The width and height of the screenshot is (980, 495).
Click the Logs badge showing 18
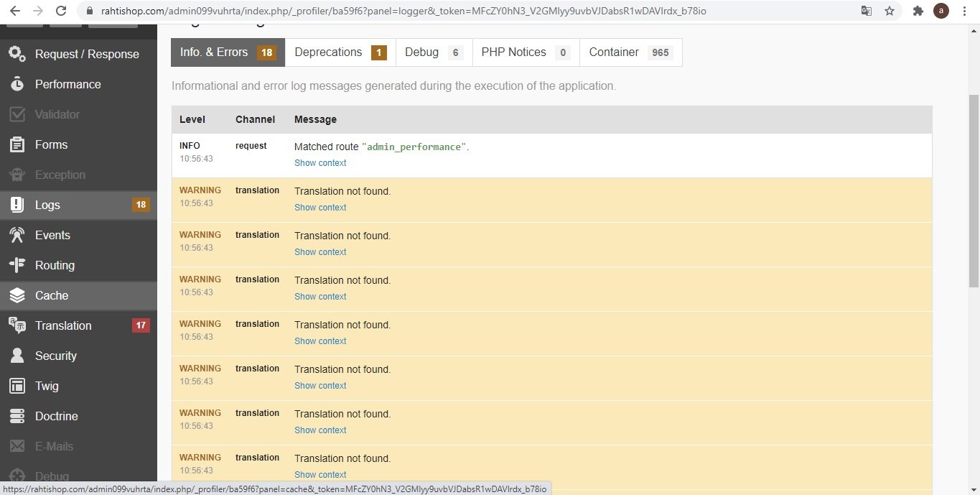tap(141, 205)
